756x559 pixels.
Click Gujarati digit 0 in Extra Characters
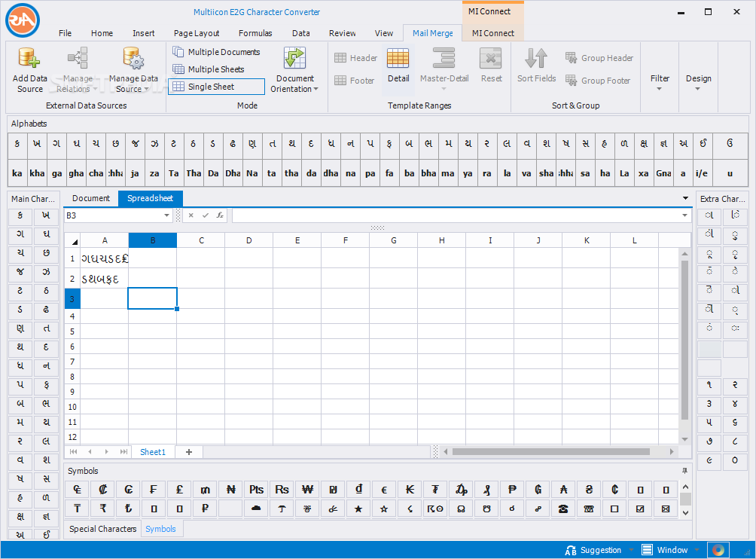pos(734,460)
